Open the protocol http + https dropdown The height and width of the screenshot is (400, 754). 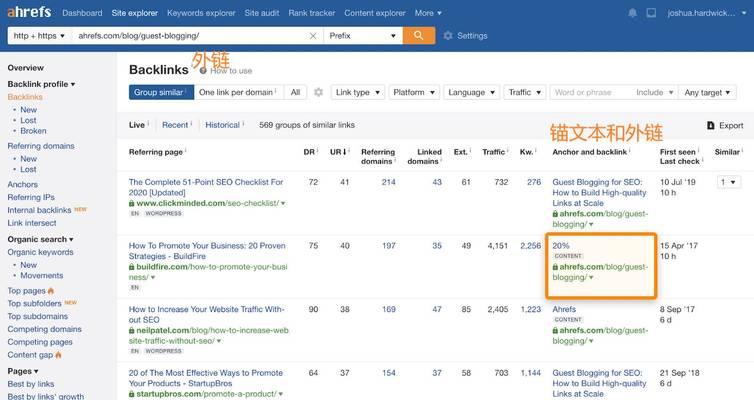(x=39, y=36)
